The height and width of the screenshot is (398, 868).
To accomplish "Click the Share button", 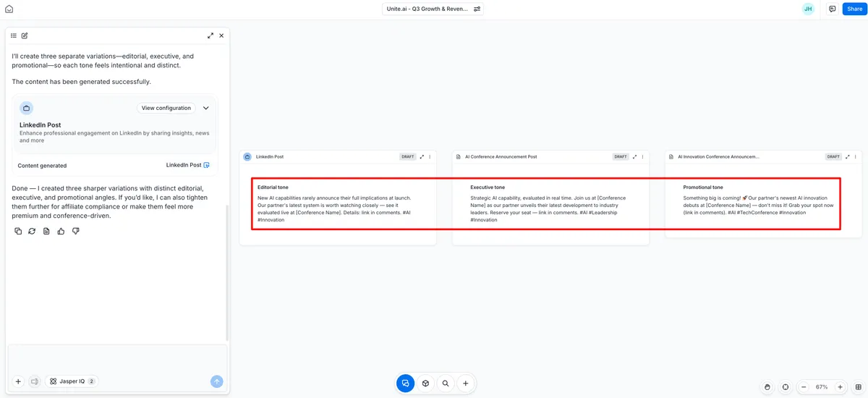I will (x=854, y=9).
